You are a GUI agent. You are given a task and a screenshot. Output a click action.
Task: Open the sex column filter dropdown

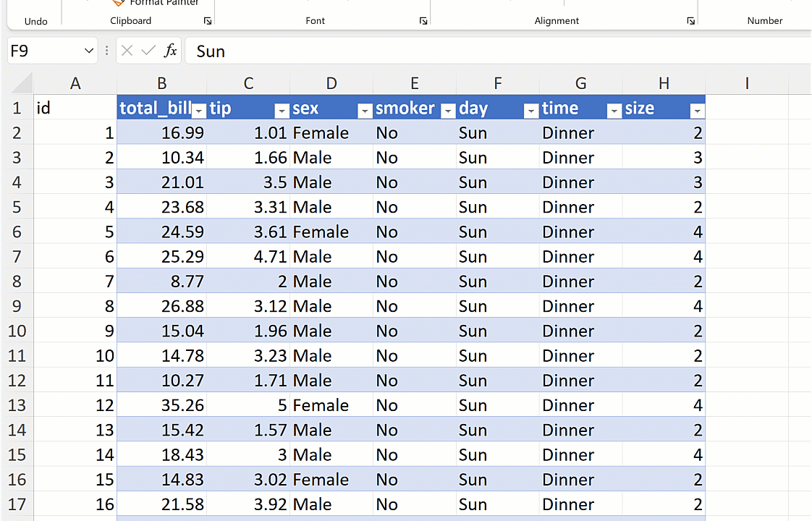coord(365,110)
